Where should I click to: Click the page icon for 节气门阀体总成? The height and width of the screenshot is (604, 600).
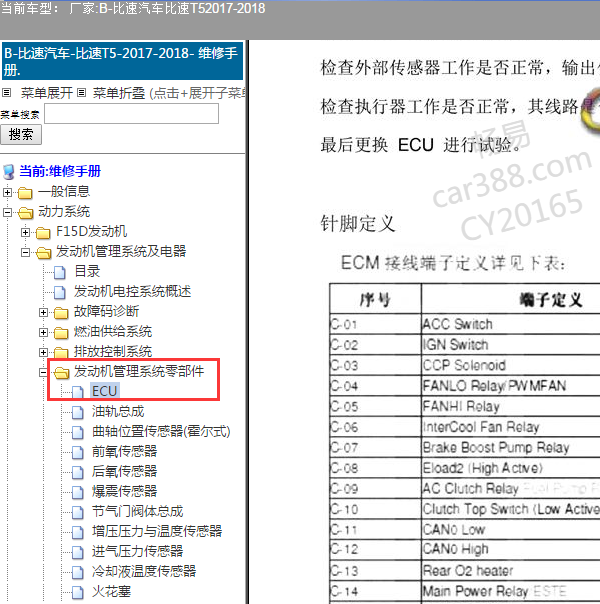tap(77, 513)
